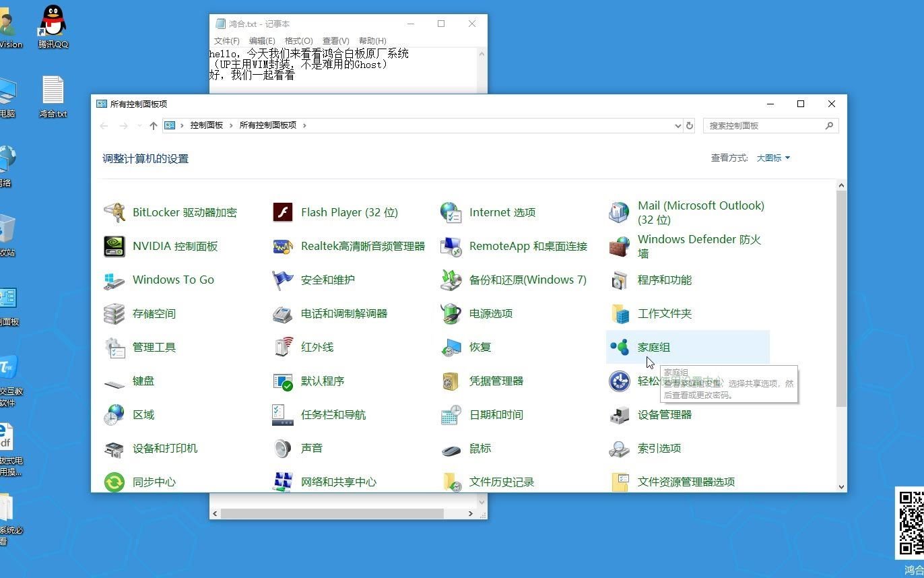Open the 任务栏和导航 icon
The width and height of the screenshot is (924, 578).
click(x=283, y=414)
